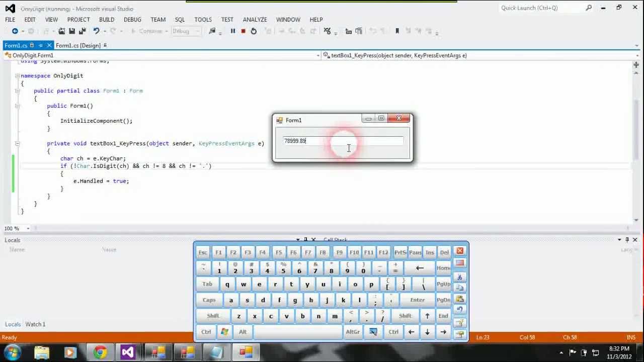The height and width of the screenshot is (362, 644).
Task: Toggle pin on the Form1.cs tab
Action: point(41,45)
